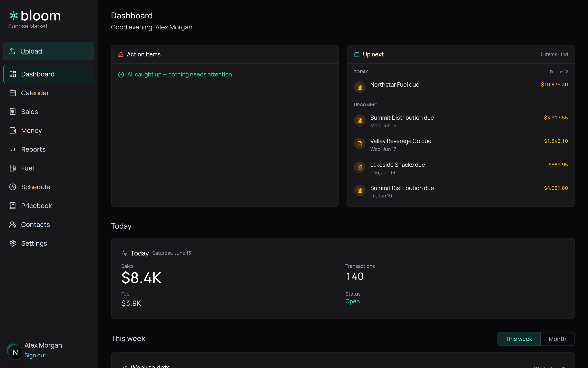Image resolution: width=588 pixels, height=368 pixels.
Task: Open the Pricebook page
Action: click(x=49, y=206)
